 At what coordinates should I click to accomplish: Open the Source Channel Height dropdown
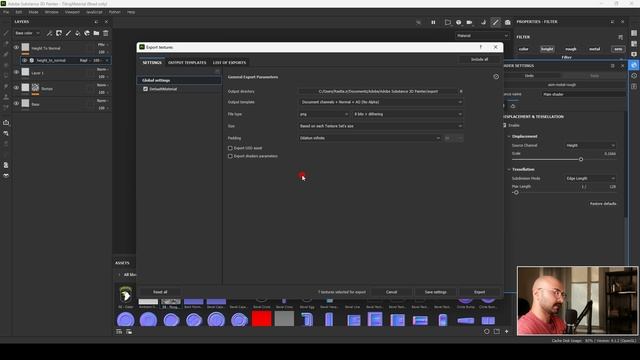pyautogui.click(x=591, y=145)
